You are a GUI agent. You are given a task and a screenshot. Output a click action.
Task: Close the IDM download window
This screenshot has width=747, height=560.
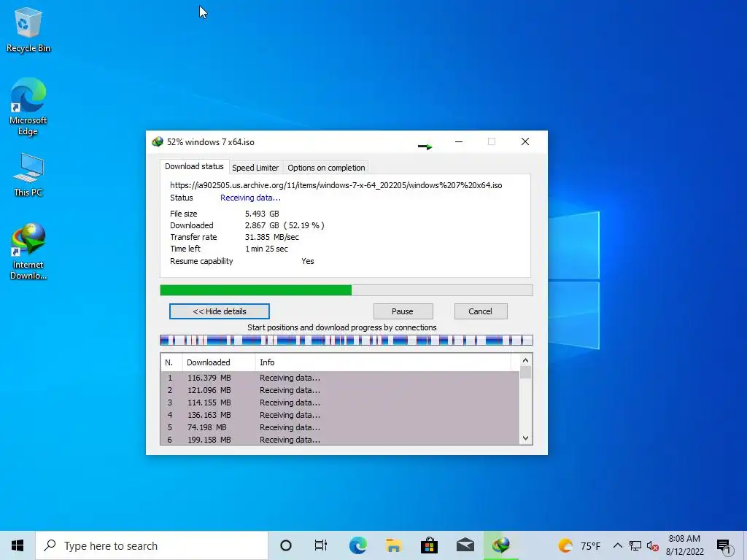pyautogui.click(x=525, y=141)
